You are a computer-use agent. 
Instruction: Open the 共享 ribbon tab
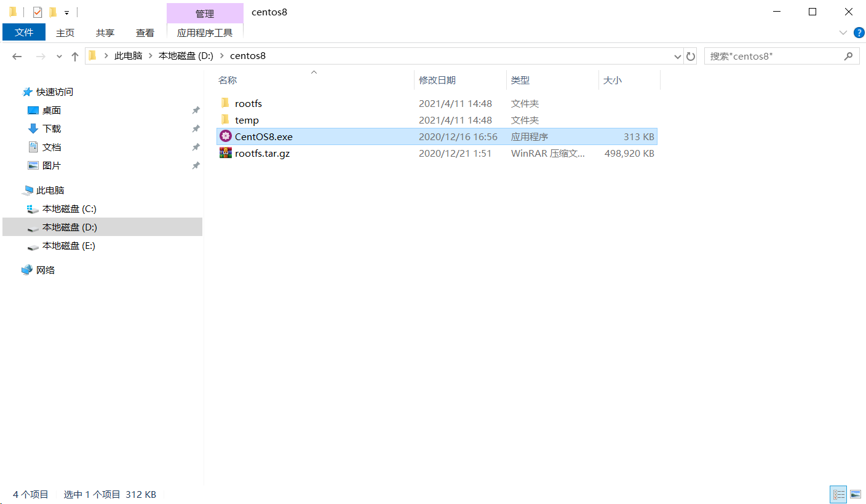(105, 33)
